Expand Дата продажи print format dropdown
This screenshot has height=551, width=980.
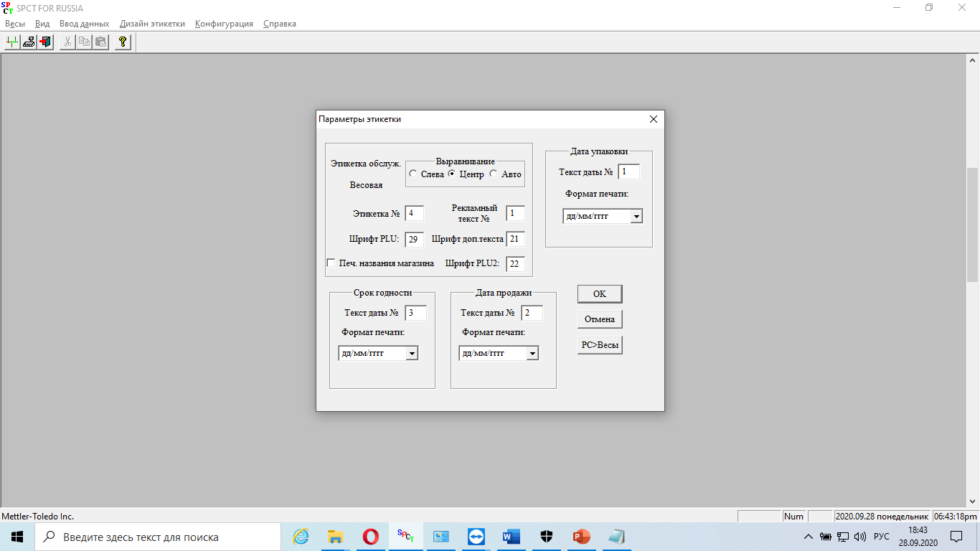pyautogui.click(x=532, y=353)
